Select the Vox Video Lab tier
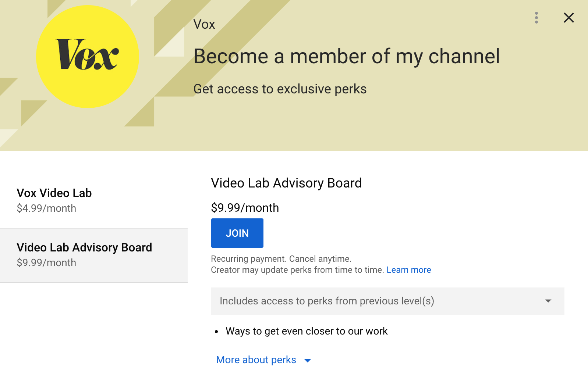The image size is (588, 386). point(94,201)
